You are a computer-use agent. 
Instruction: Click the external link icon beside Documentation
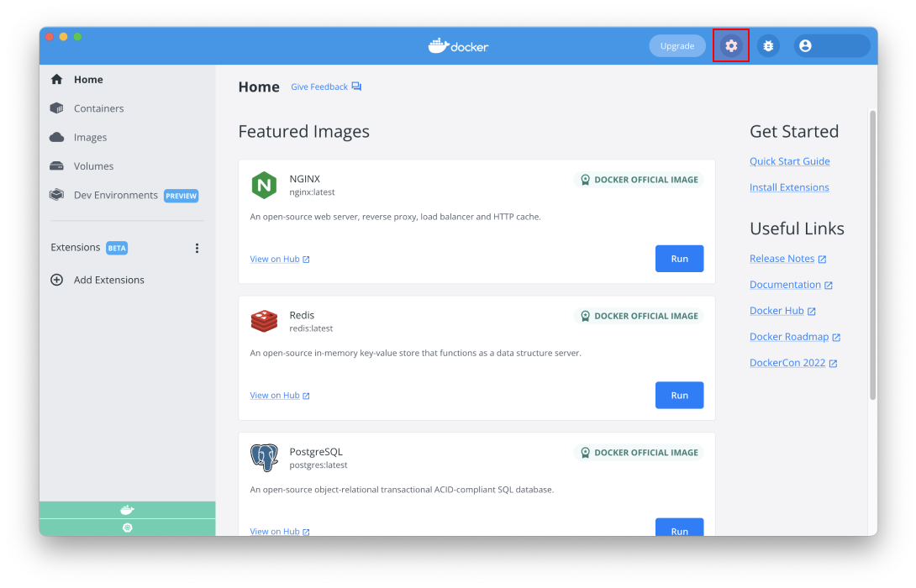(x=829, y=285)
